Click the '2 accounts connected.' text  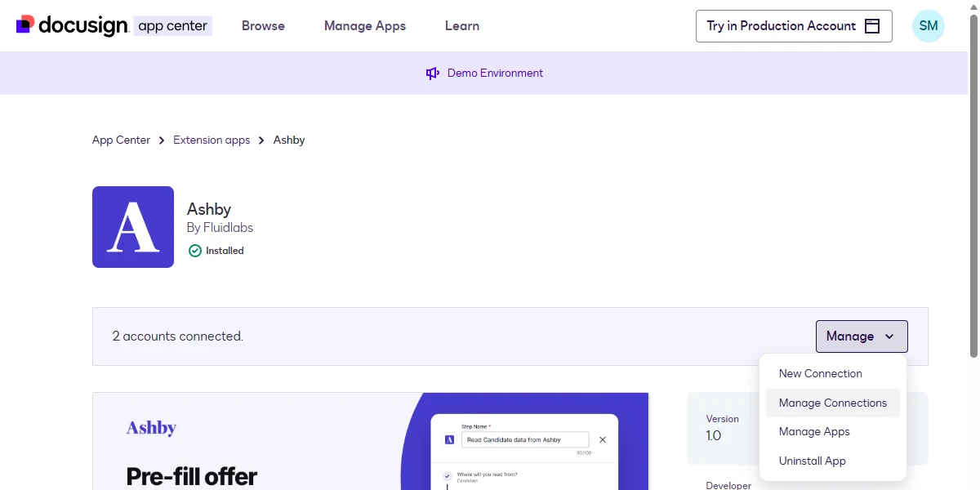click(178, 336)
